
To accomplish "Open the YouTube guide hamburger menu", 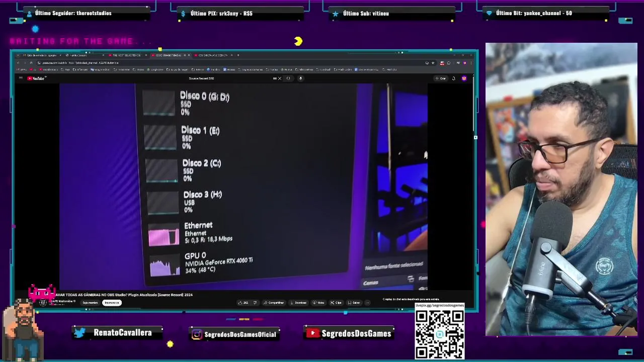I will [21, 78].
